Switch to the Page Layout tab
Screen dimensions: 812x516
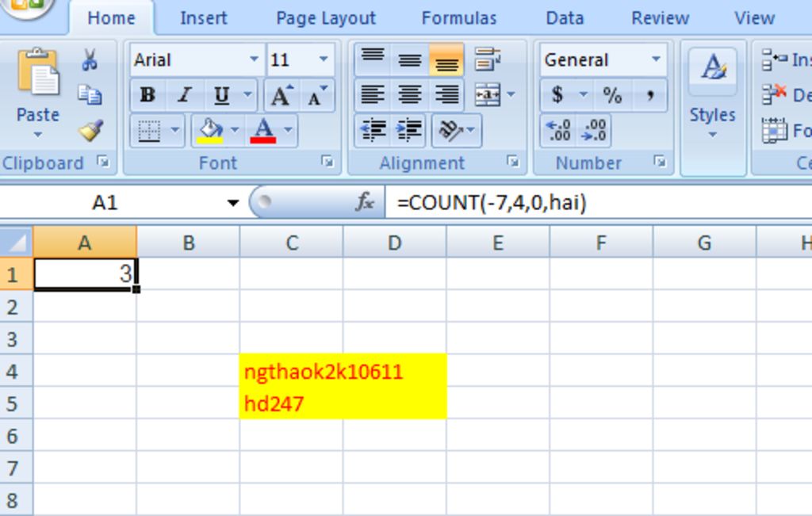326,18
